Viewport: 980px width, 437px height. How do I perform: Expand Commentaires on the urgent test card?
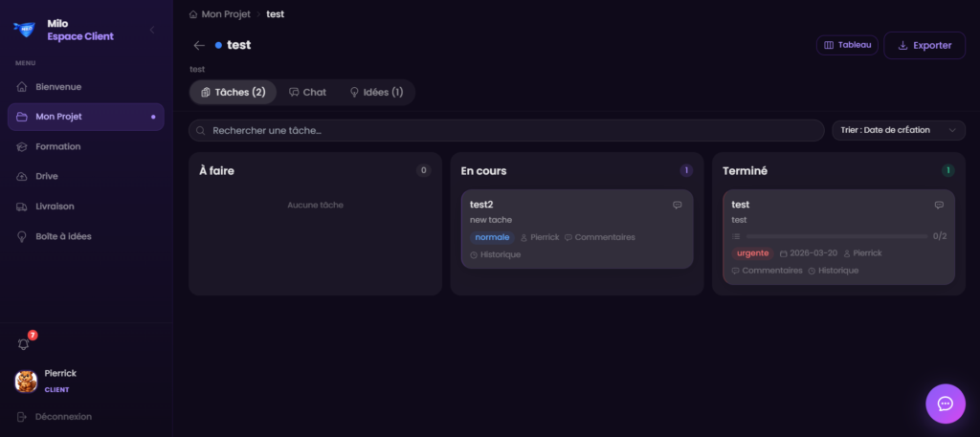tap(768, 271)
